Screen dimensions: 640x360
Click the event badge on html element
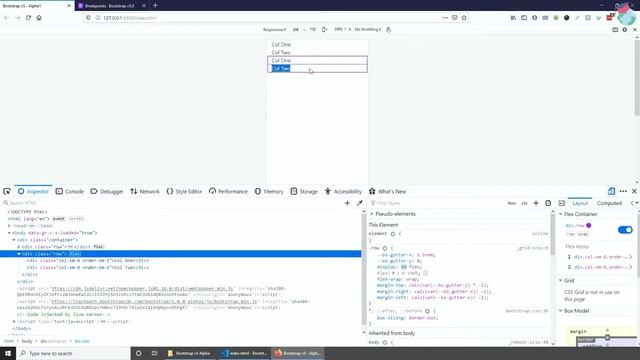pos(58,219)
